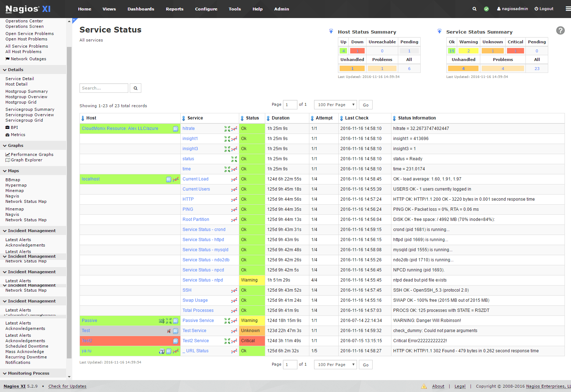Open the Reports menu
Screen dimensions: 571x392
click(175, 9)
